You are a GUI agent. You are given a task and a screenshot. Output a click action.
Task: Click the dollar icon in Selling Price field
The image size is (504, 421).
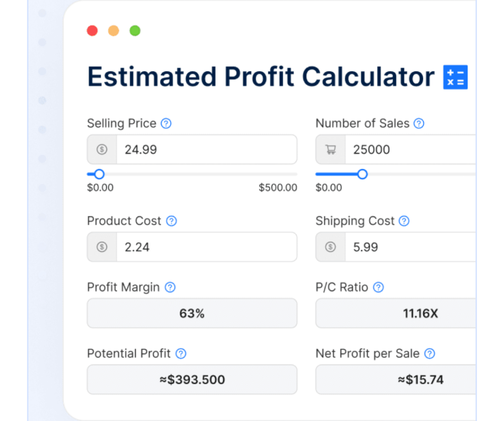click(x=102, y=150)
